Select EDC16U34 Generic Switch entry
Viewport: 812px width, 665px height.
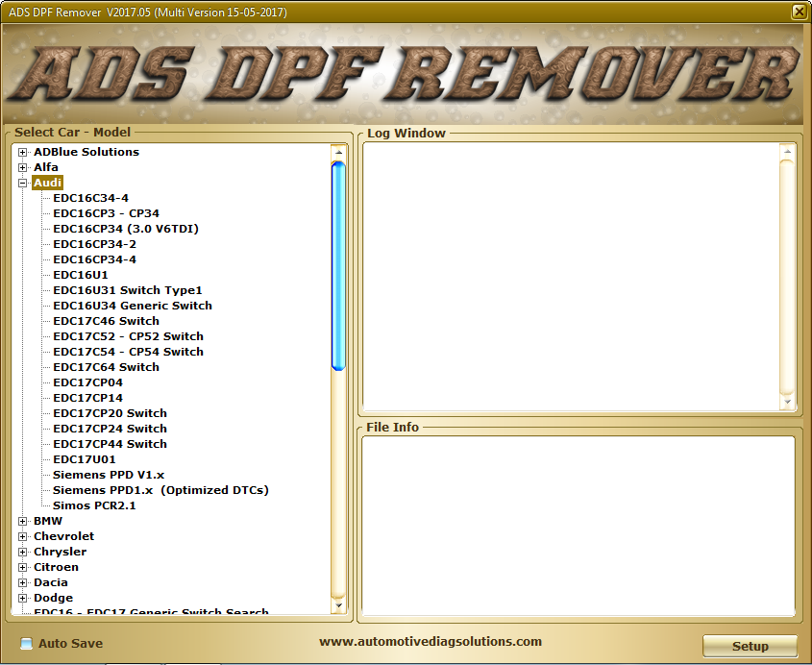[133, 306]
